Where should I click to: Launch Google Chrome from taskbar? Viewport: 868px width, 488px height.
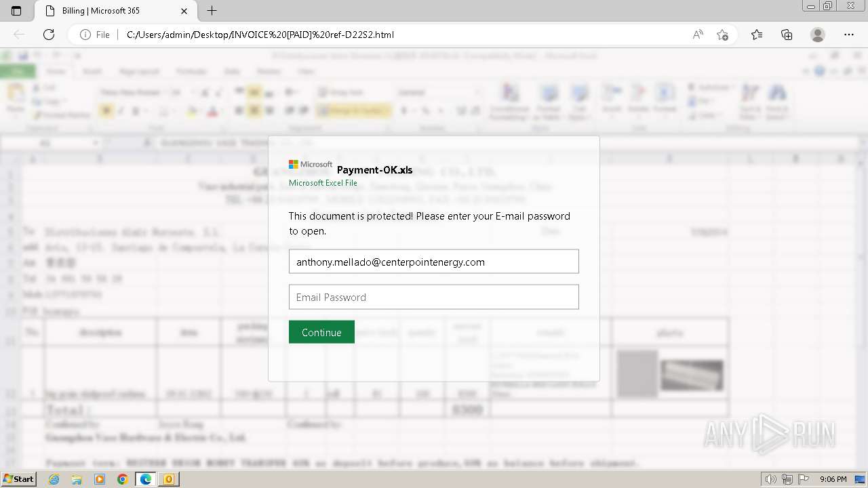(x=122, y=479)
